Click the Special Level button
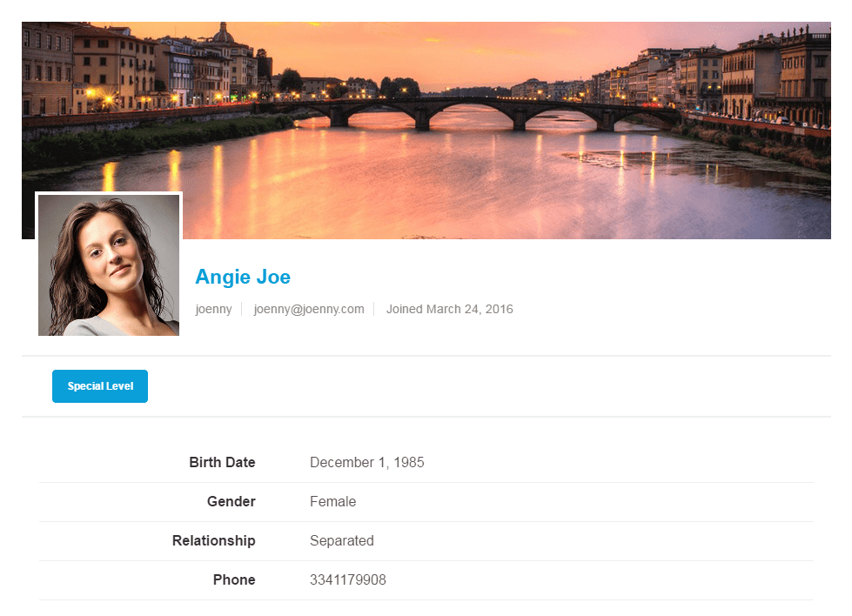This screenshot has width=852, height=616. click(x=100, y=386)
